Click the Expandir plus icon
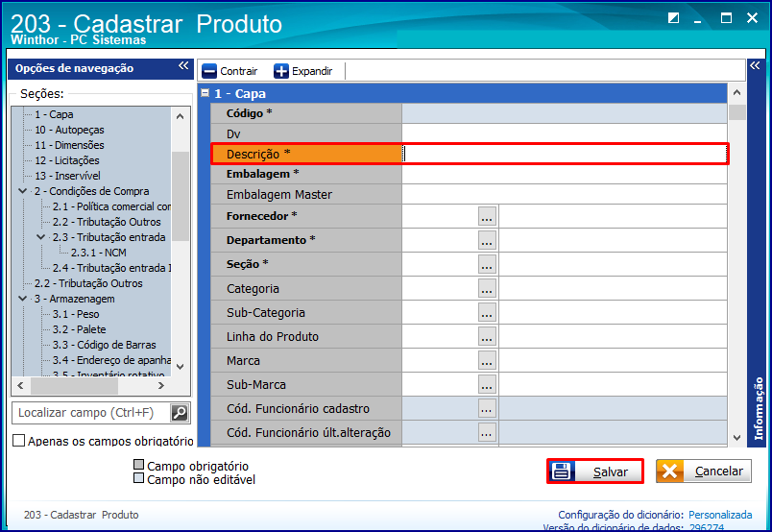Image resolution: width=772 pixels, height=532 pixels. [x=281, y=71]
